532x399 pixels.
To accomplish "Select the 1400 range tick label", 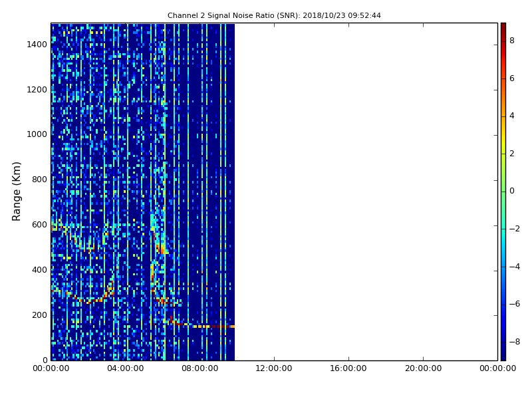I will pyautogui.click(x=37, y=45).
